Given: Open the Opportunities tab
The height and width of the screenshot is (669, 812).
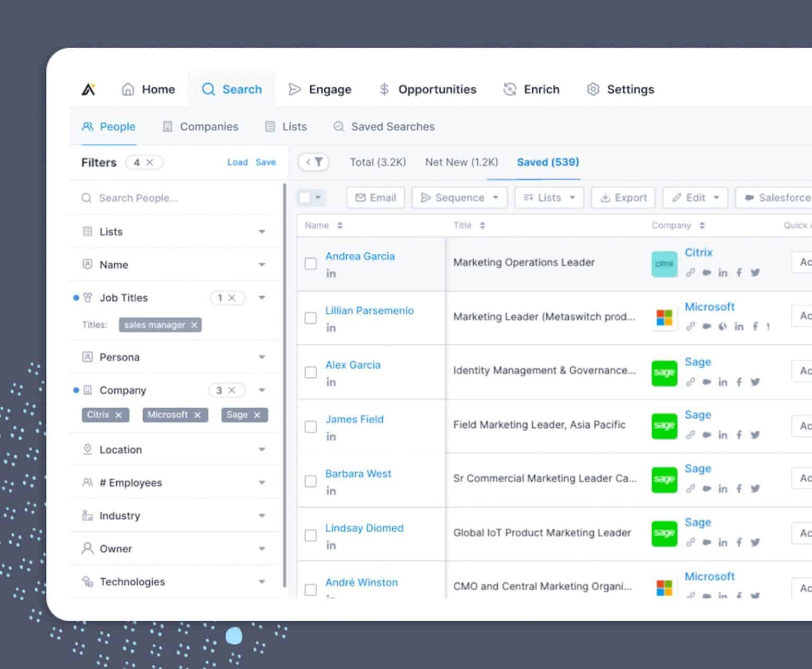Looking at the screenshot, I should [428, 89].
